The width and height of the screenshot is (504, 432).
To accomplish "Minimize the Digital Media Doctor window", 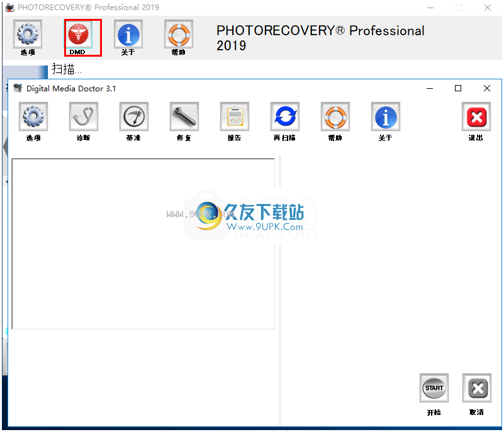I will tap(430, 88).
